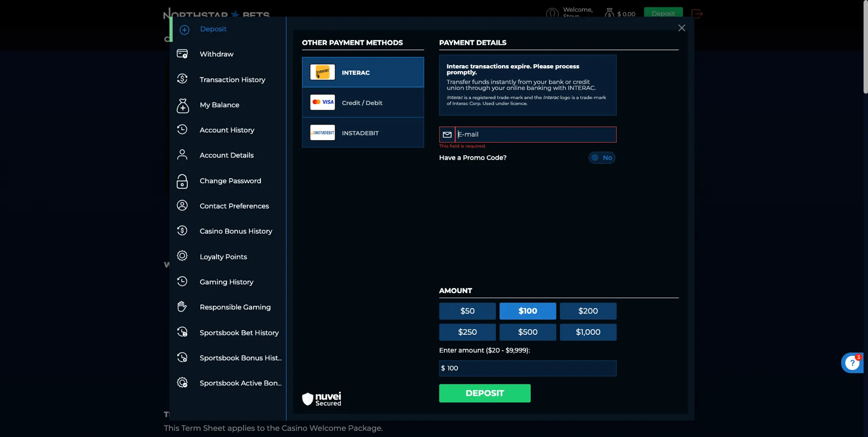Select the $500 amount option

528,332
